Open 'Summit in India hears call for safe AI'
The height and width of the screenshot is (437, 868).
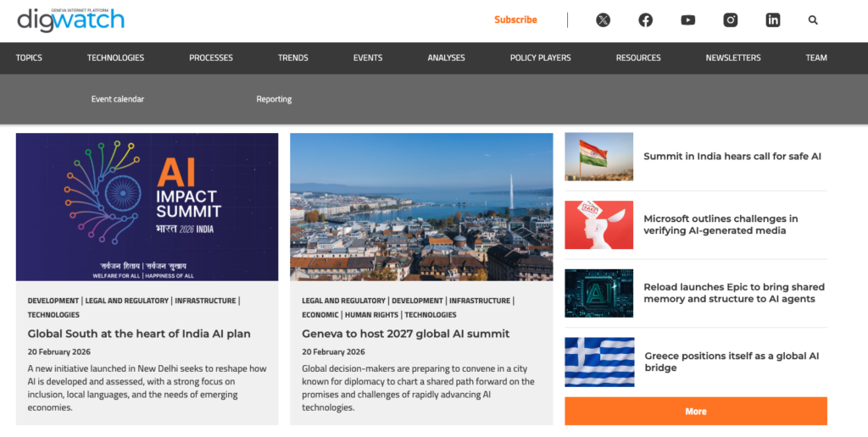click(732, 157)
